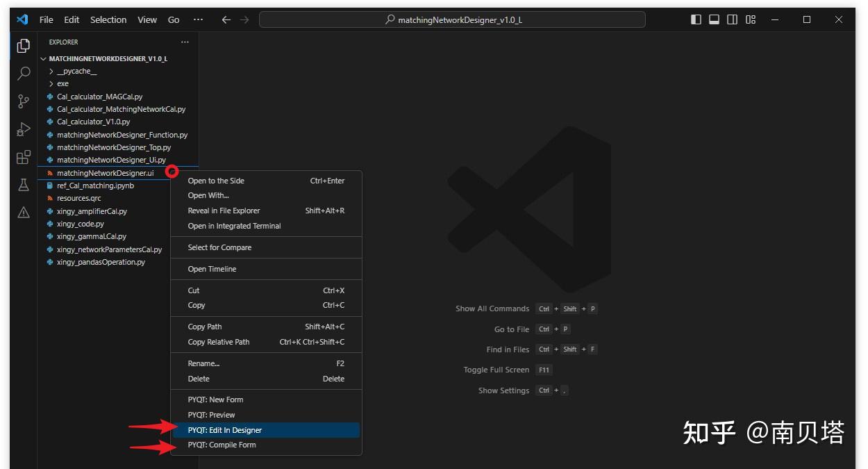Open the Source Control view icon
Image resolution: width=868 pixels, height=469 pixels.
coord(24,101)
